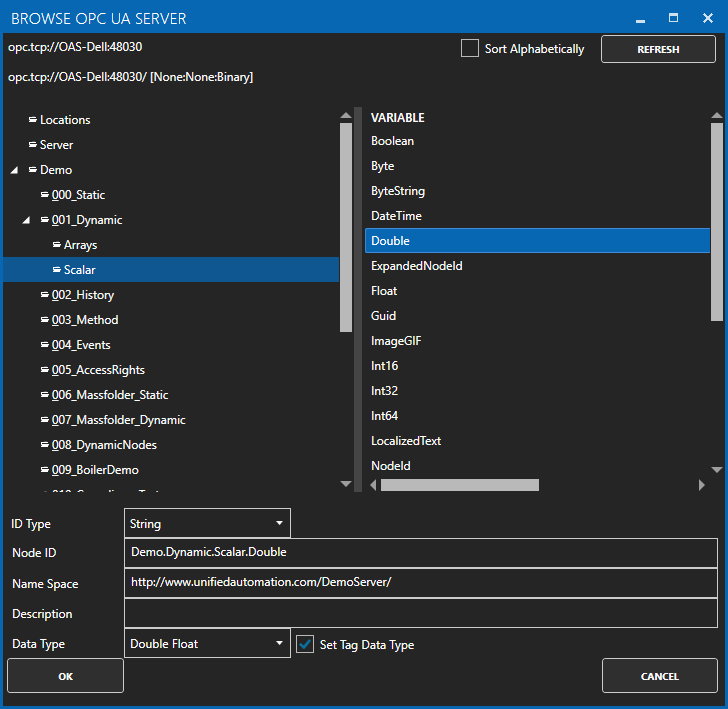
Task: Click the icon beside 009_BoilerDemo
Action: tap(45, 470)
